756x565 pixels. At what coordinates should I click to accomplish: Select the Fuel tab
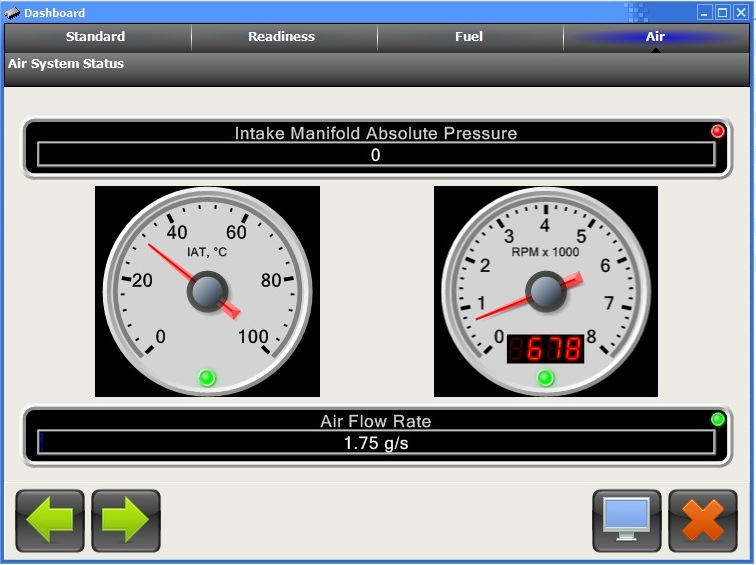tap(469, 37)
